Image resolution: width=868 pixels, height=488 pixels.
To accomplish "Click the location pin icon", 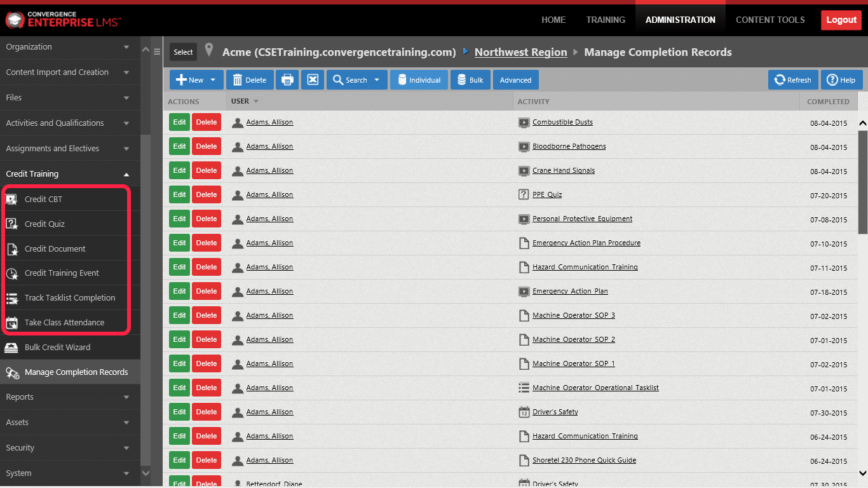I will coord(209,51).
